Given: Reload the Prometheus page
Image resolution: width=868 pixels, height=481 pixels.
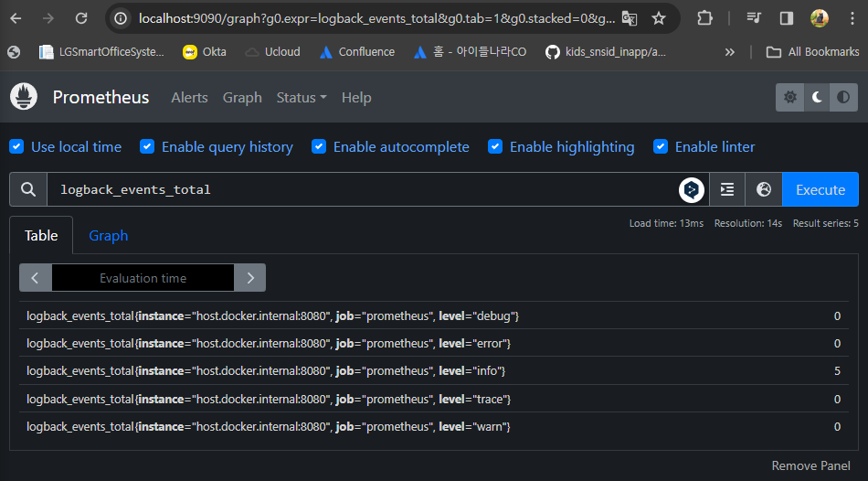Looking at the screenshot, I should (x=81, y=18).
